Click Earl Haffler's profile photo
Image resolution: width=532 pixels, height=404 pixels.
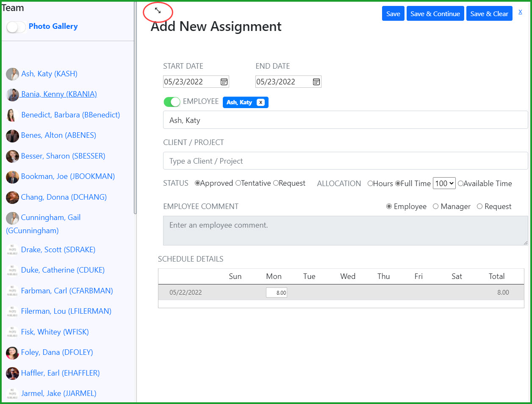(12, 373)
